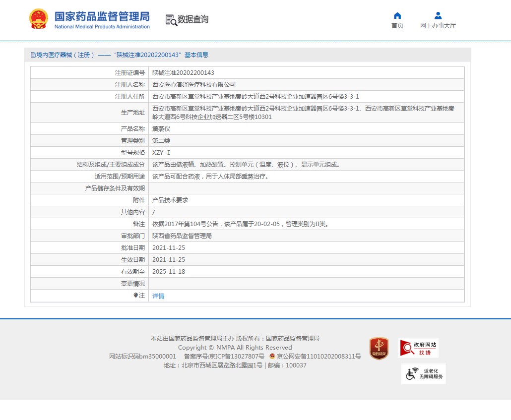Click the footer 网站标识码bm35000001 text
Viewport: 511px width, 420px height.
[142, 356]
